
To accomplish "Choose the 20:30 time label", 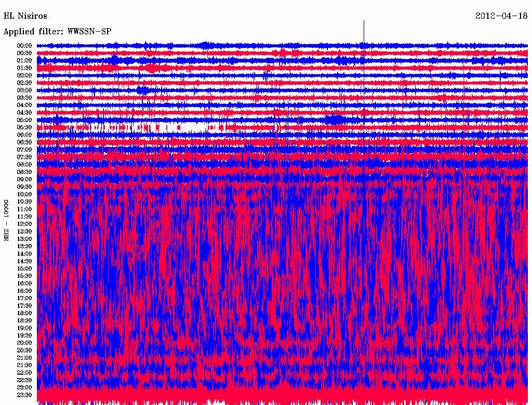I will (x=24, y=350).
